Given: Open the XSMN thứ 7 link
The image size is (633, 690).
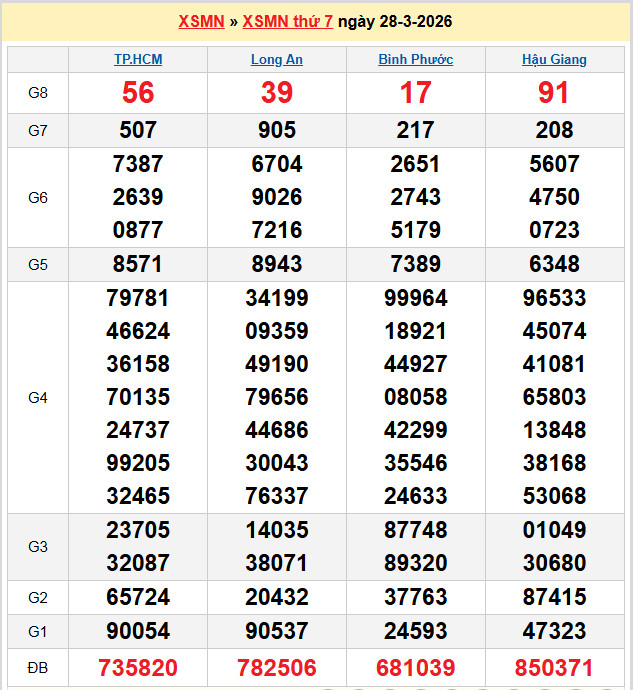Looking at the screenshot, I should 288,22.
